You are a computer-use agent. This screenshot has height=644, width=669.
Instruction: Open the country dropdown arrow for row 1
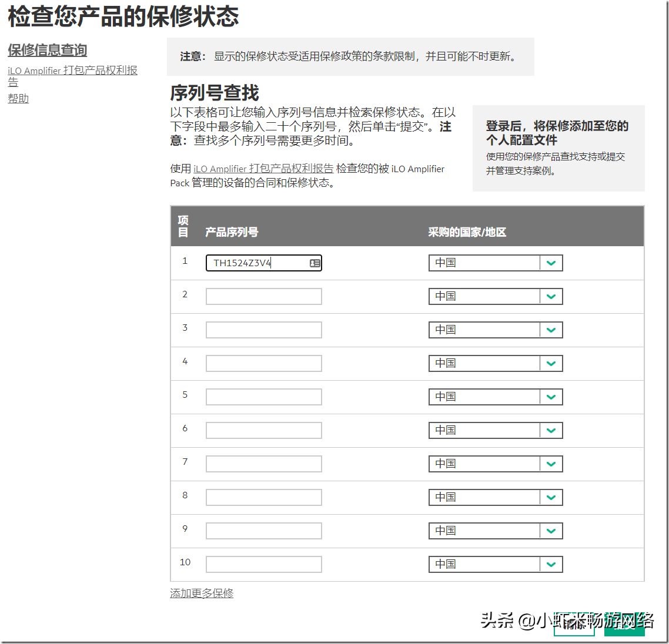pyautogui.click(x=551, y=263)
